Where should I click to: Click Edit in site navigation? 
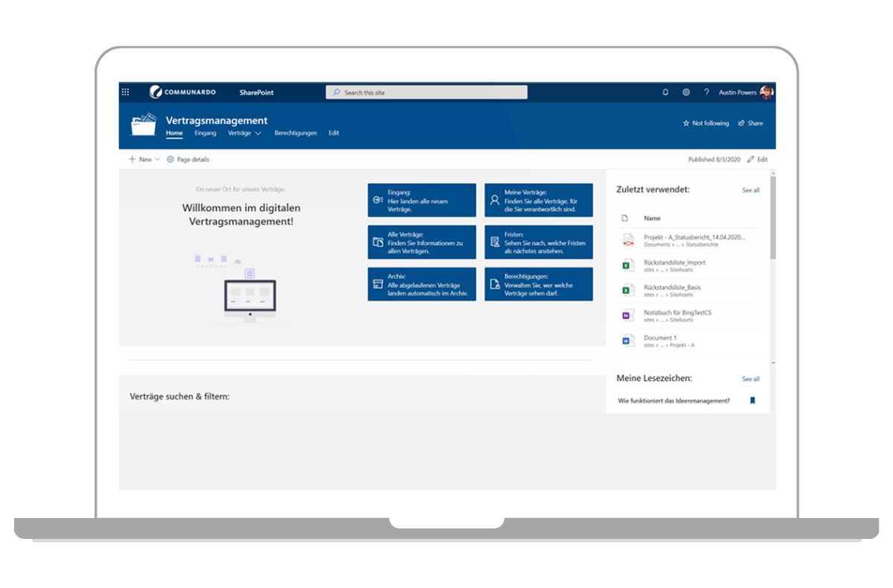pos(334,133)
